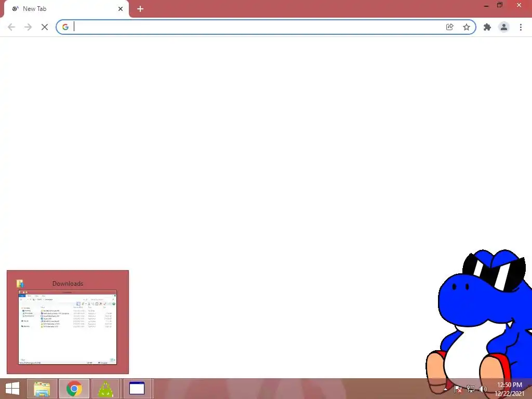Open the Extensions puzzle menu
Image resolution: width=532 pixels, height=399 pixels.
tap(487, 27)
